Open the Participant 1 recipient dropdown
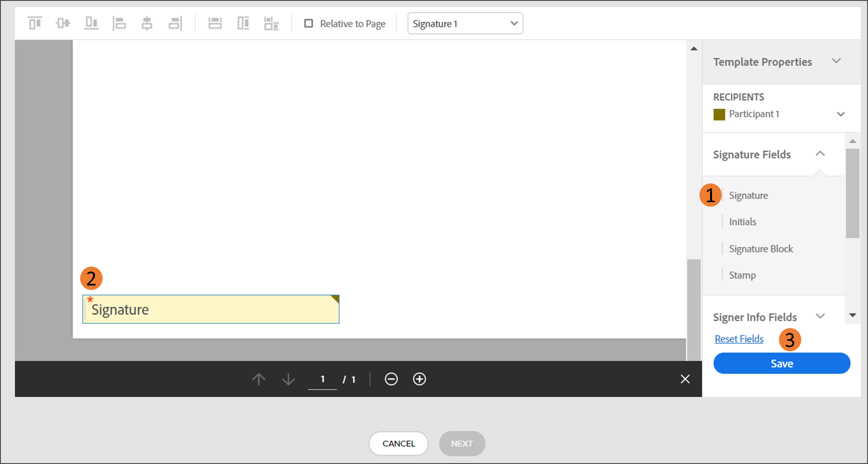868x464 pixels. tap(841, 114)
